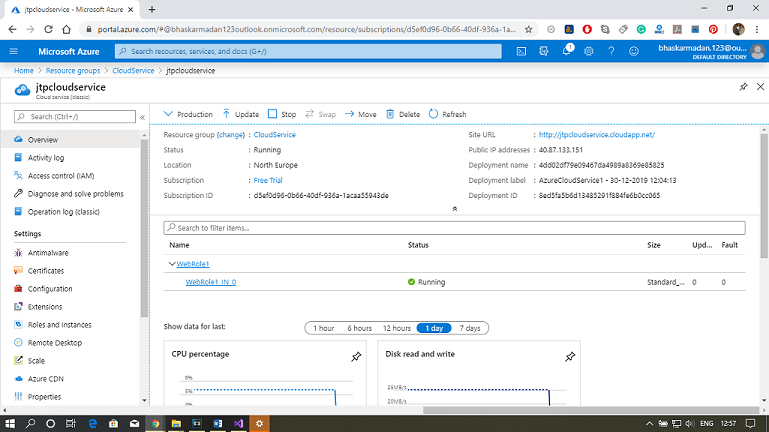
Task: Open Diagnose and solve problems
Action: pyautogui.click(x=76, y=194)
